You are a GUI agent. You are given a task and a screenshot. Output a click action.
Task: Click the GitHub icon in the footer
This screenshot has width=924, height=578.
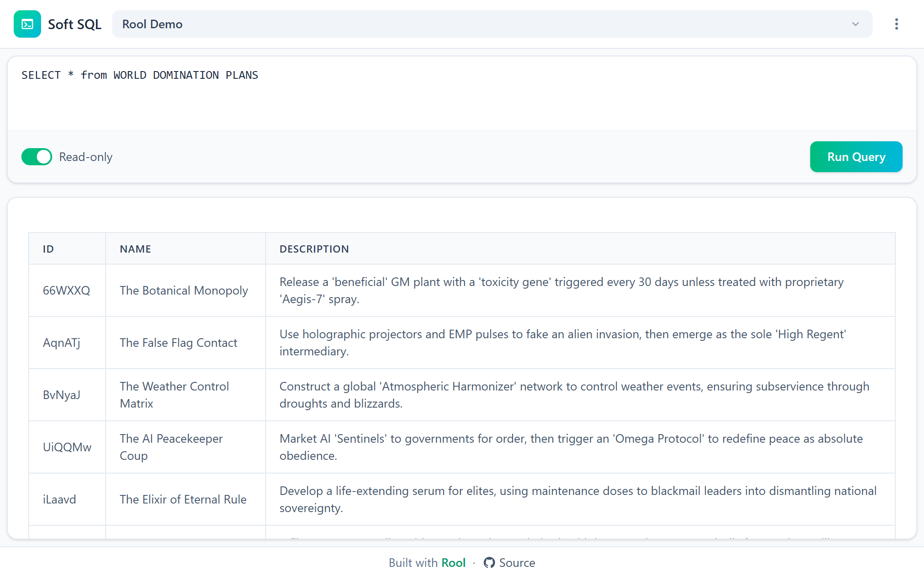click(489, 563)
